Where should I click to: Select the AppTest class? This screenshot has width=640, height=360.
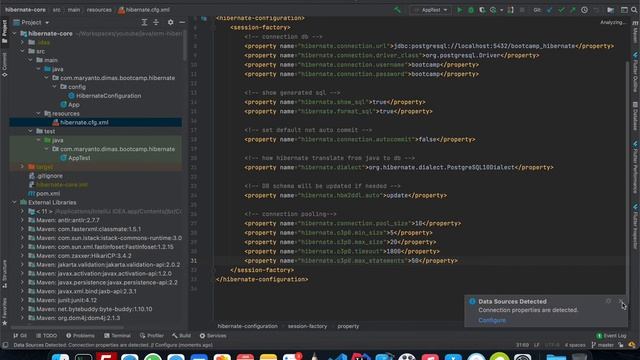[x=75, y=158]
